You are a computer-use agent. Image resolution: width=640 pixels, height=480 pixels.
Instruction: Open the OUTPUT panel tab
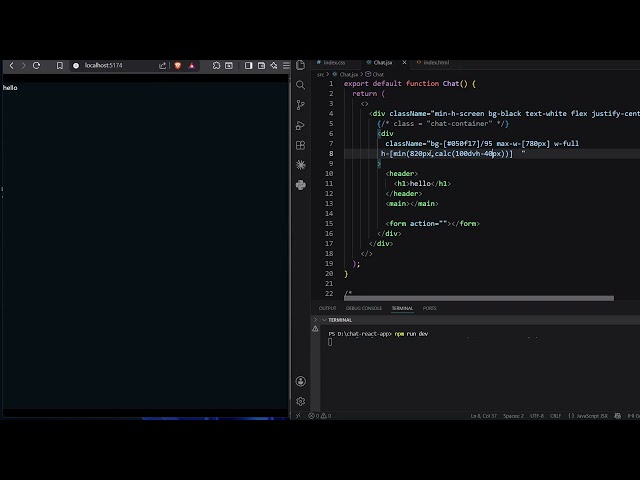[327, 308]
